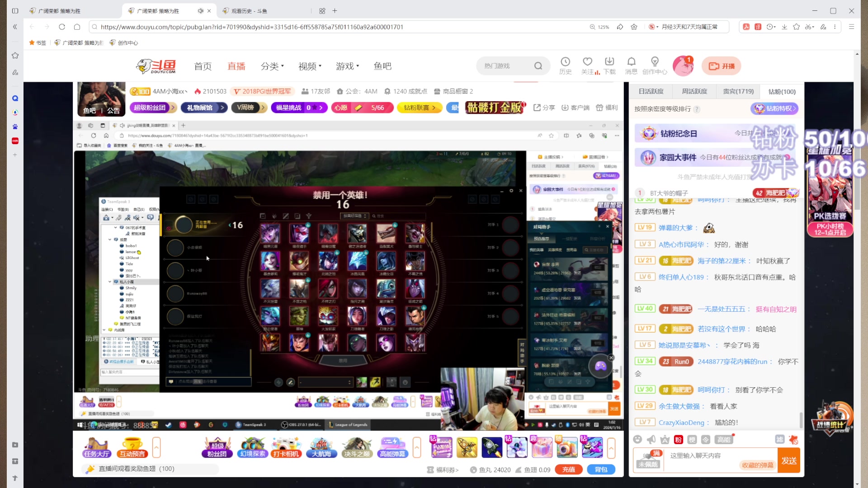The height and width of the screenshot is (488, 868).
Task: Open the scissors screenshot dropdown
Action: pyautogui.click(x=810, y=27)
